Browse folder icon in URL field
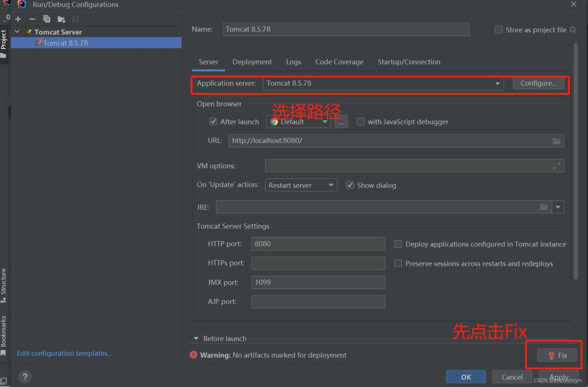Viewport: 588px width, 387px height. click(556, 141)
